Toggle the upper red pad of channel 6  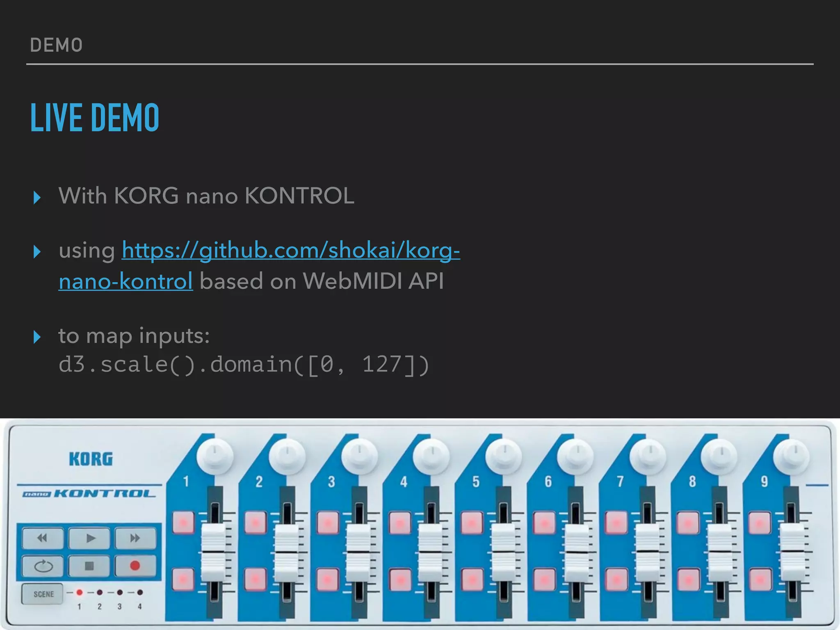pyautogui.click(x=544, y=523)
